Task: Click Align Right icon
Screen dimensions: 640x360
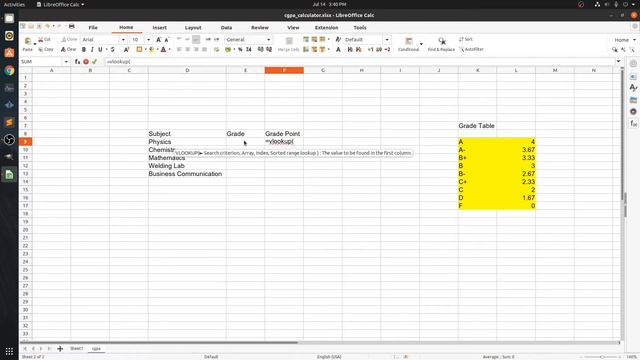Action: [196, 49]
